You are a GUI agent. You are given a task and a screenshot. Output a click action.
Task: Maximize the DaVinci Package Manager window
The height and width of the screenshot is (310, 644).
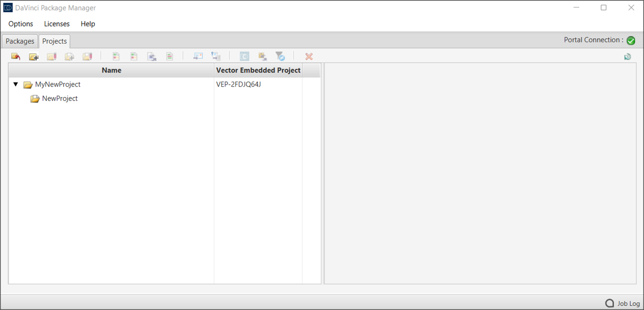(x=603, y=8)
